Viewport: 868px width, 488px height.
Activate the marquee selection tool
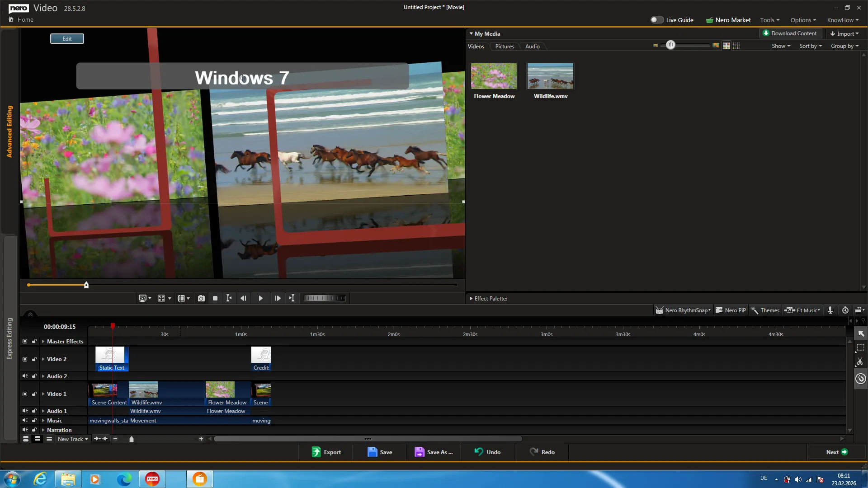tap(860, 347)
